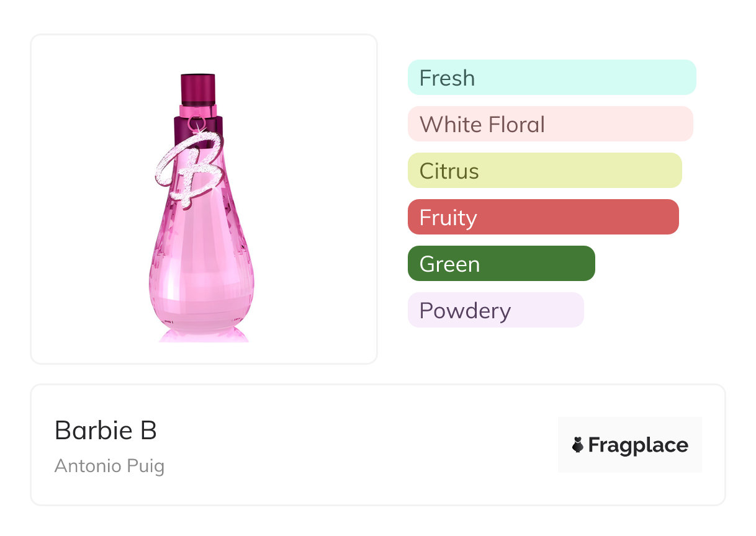The width and height of the screenshot is (756, 536).
Task: Click the "White Floral" label text
Action: tap(482, 125)
